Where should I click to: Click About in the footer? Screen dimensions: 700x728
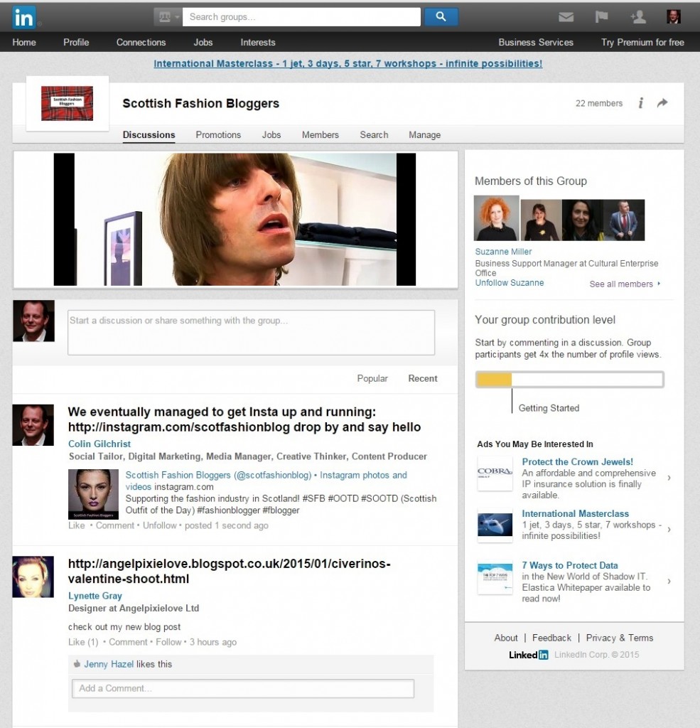505,638
